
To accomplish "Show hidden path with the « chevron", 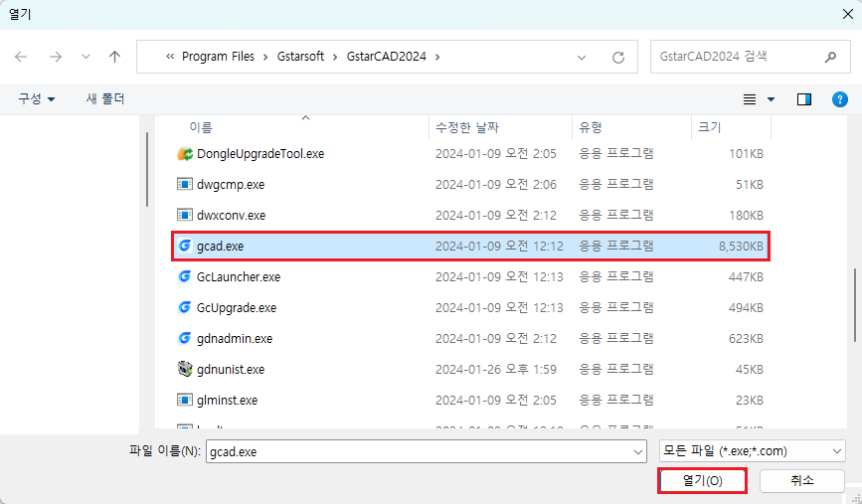I will click(170, 57).
